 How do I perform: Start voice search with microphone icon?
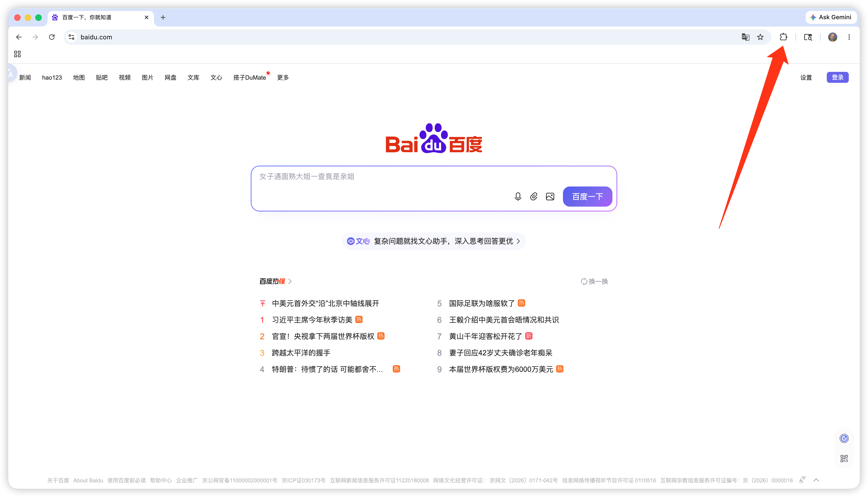point(518,196)
